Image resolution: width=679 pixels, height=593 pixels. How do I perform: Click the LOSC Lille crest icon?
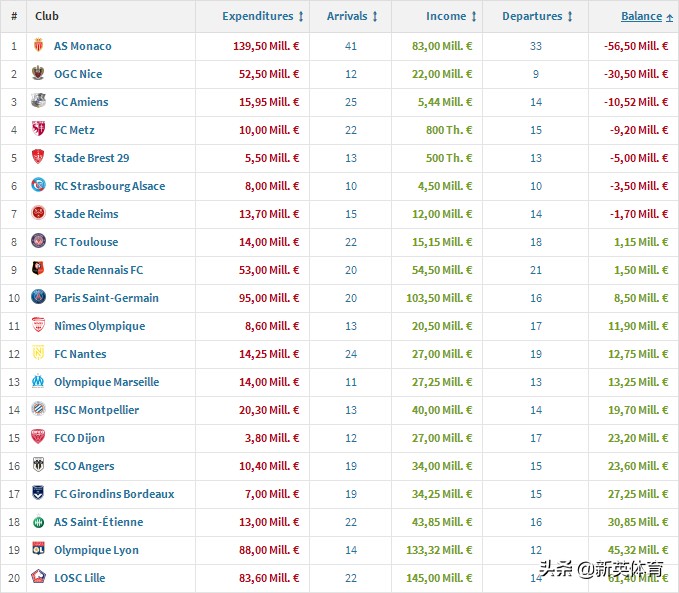(x=39, y=578)
